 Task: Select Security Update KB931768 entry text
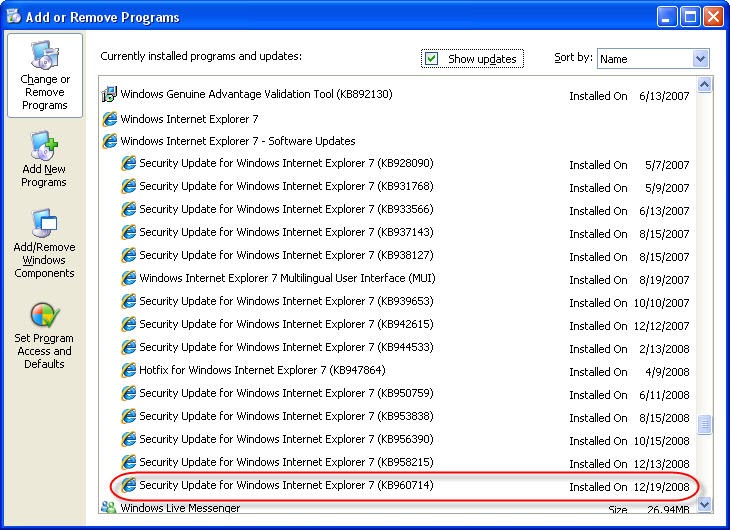coord(286,186)
